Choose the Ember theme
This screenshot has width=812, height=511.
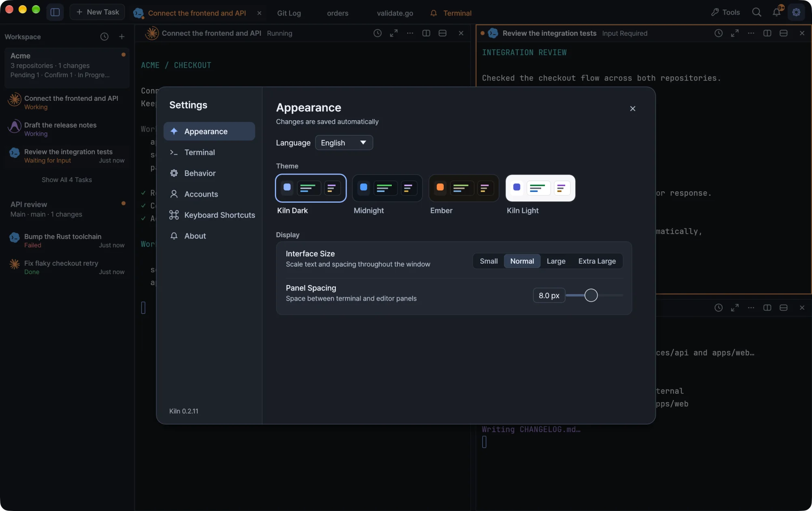coord(464,188)
